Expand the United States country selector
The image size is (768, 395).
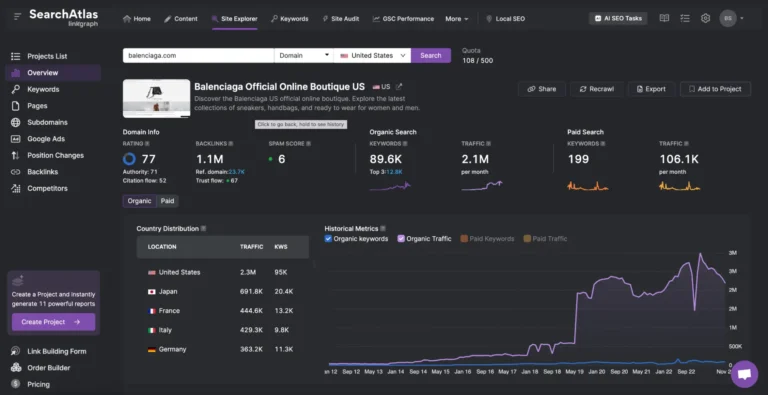[x=372, y=55]
